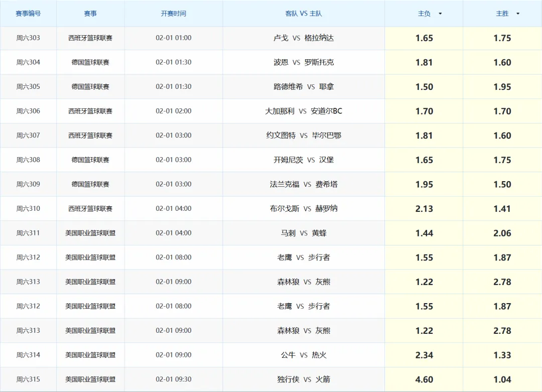Select 主胜 odds 1.60 for 波恩 VS 罗斯托克
Viewport: 542px width, 392px height.
point(502,63)
